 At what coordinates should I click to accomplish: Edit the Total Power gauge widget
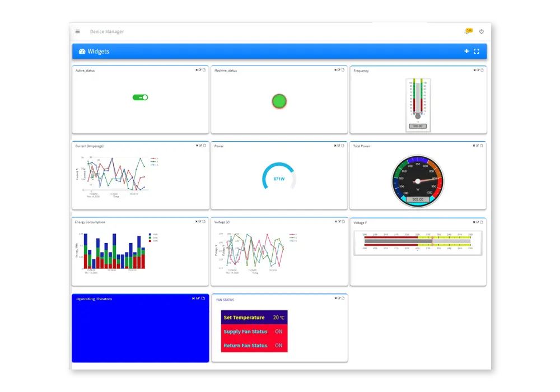coord(478,146)
